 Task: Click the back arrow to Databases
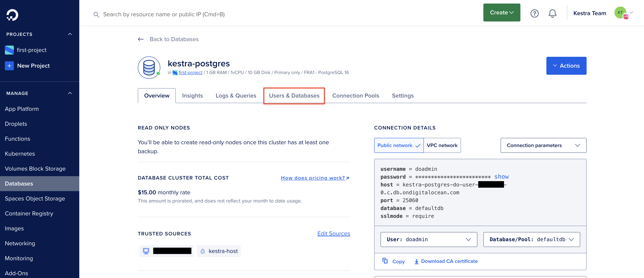click(141, 39)
